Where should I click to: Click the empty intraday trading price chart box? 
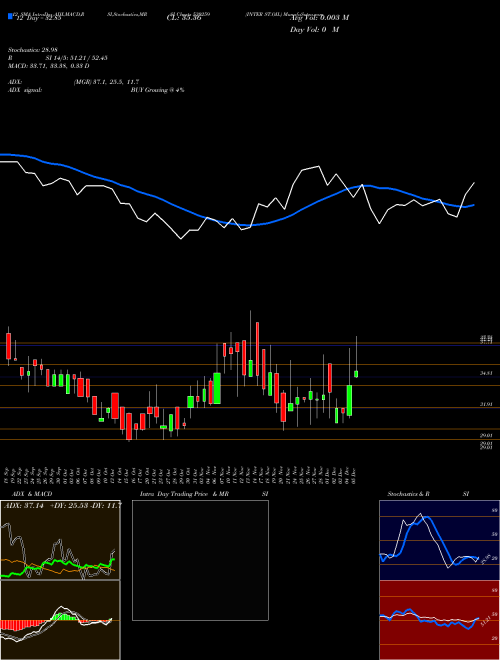click(x=200, y=560)
